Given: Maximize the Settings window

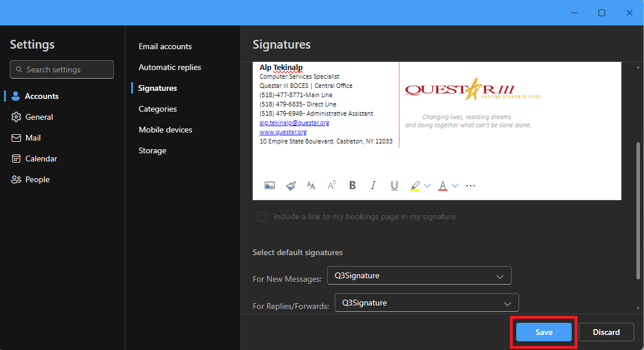Looking at the screenshot, I should click(602, 13).
